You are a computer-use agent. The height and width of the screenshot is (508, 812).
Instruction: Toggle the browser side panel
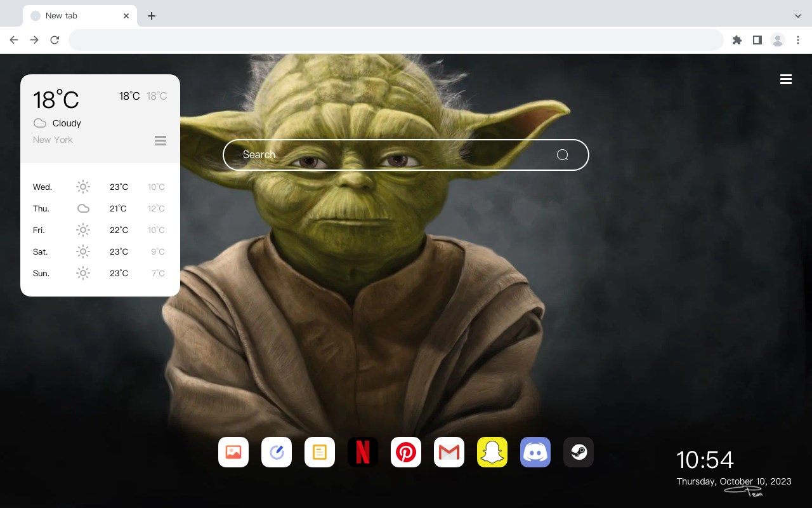[x=757, y=40]
